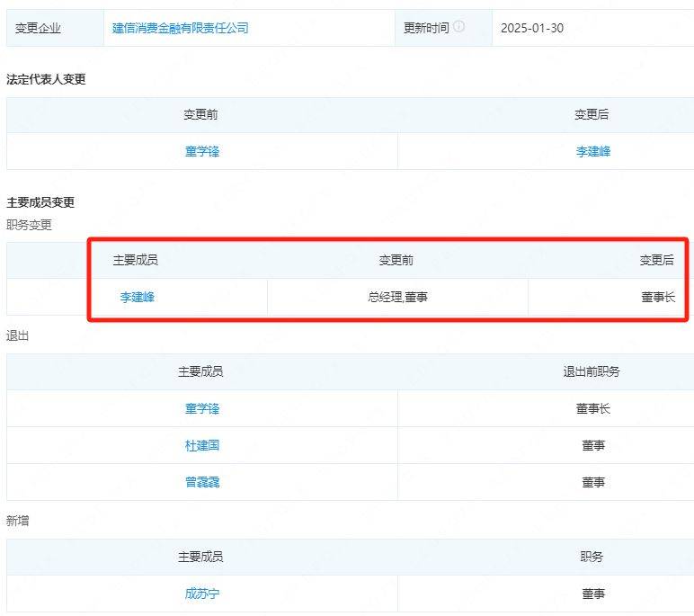Select the 退出 subheading
The image size is (694, 616).
coord(18,335)
